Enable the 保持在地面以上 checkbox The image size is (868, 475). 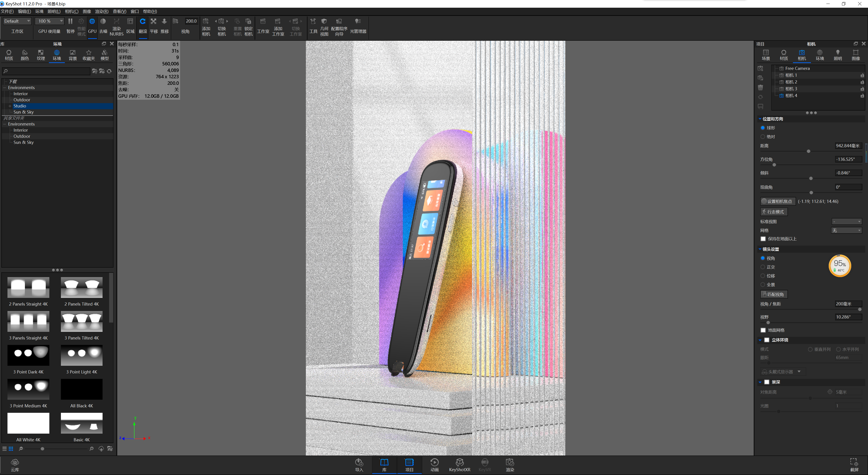[763, 239]
